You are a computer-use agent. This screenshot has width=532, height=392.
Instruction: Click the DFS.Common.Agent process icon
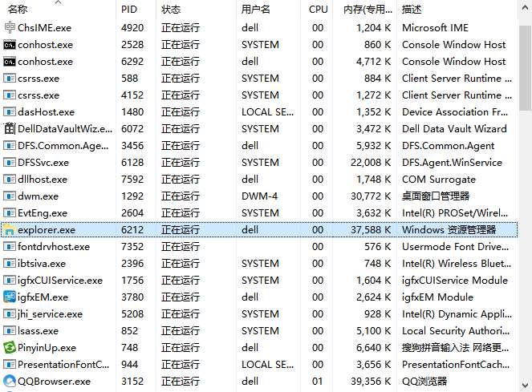point(10,145)
